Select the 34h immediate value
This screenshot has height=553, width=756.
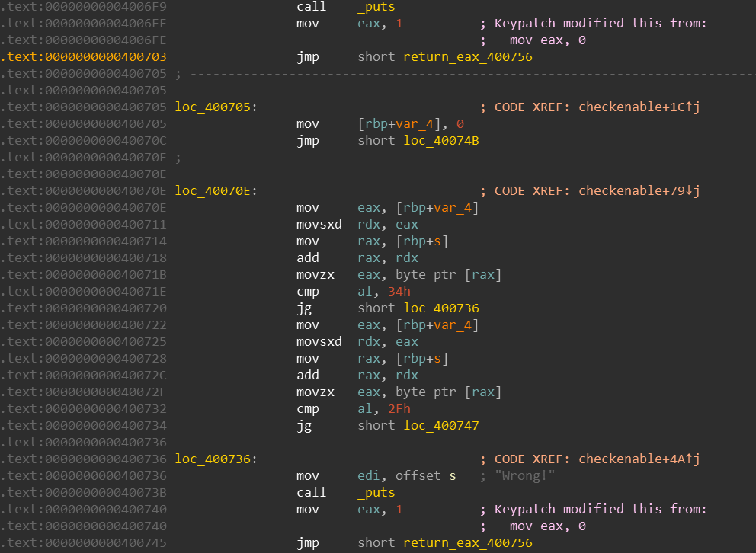click(399, 292)
